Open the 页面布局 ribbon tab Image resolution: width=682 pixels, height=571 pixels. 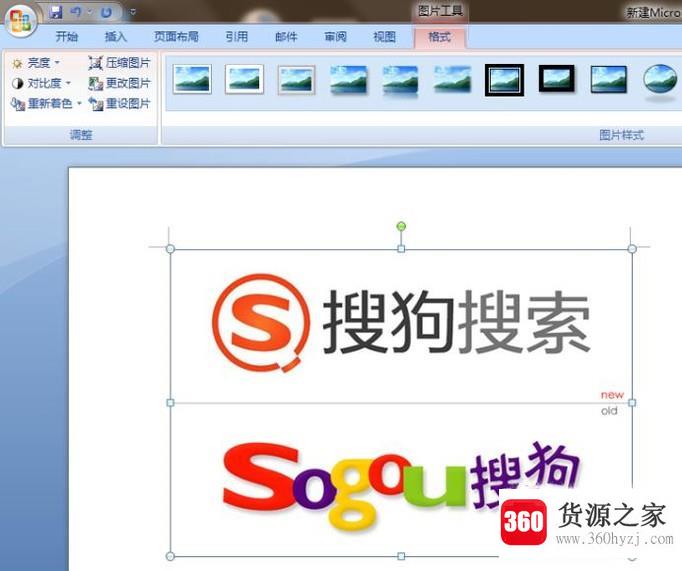coord(176,37)
